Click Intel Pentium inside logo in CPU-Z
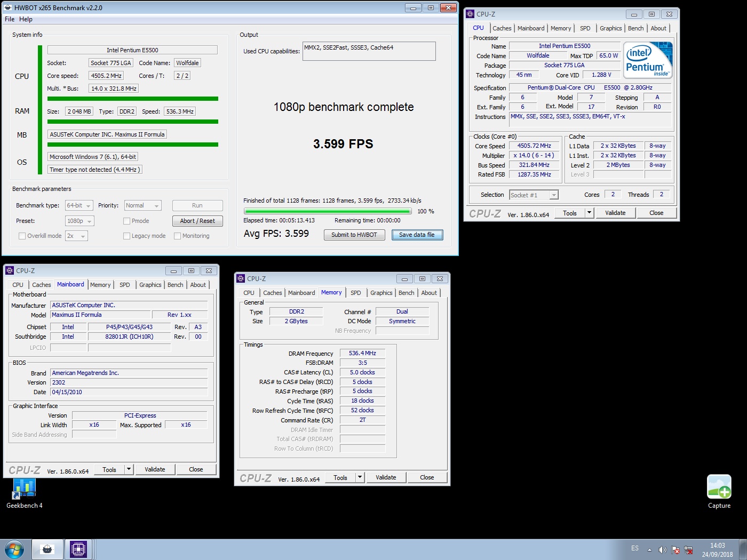The height and width of the screenshot is (560, 747). [x=648, y=60]
